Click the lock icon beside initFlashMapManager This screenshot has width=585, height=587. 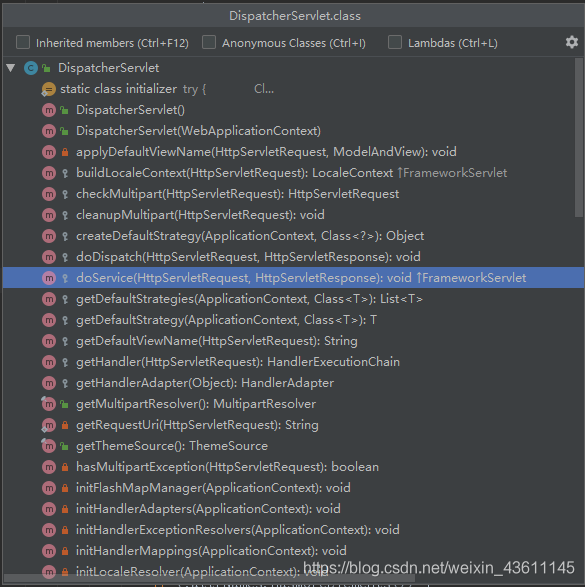(65, 488)
